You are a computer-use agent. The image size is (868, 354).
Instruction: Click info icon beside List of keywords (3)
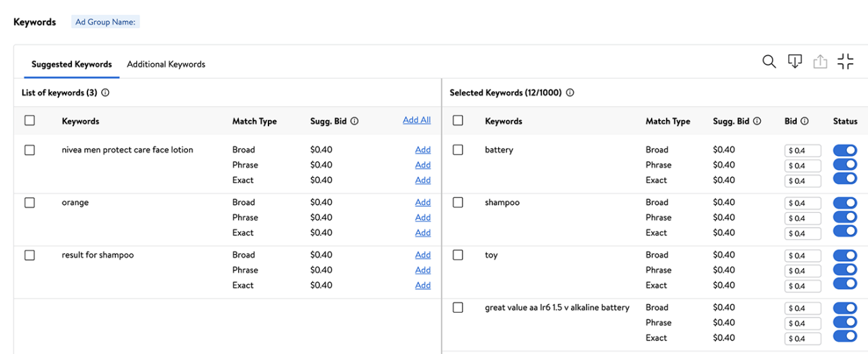[105, 93]
